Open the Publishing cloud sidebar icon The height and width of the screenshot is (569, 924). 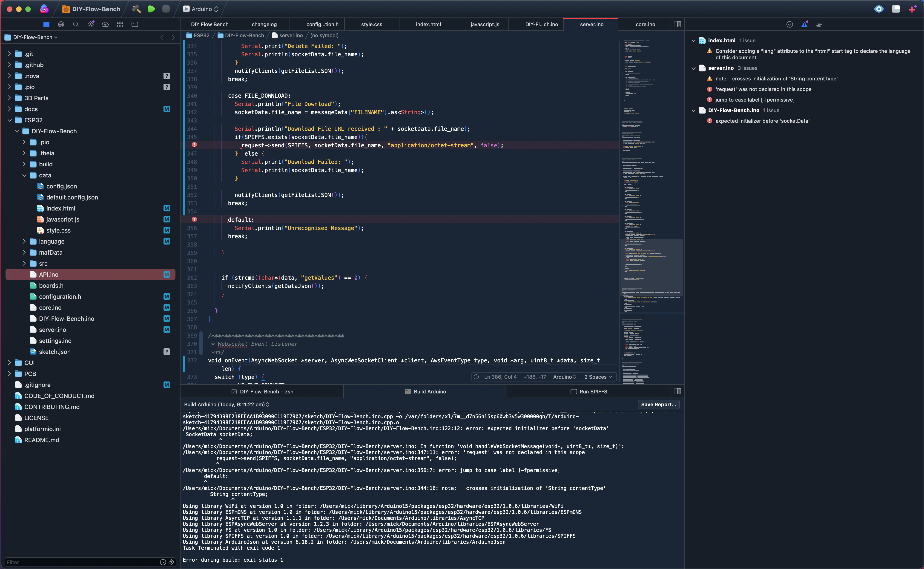(105, 24)
